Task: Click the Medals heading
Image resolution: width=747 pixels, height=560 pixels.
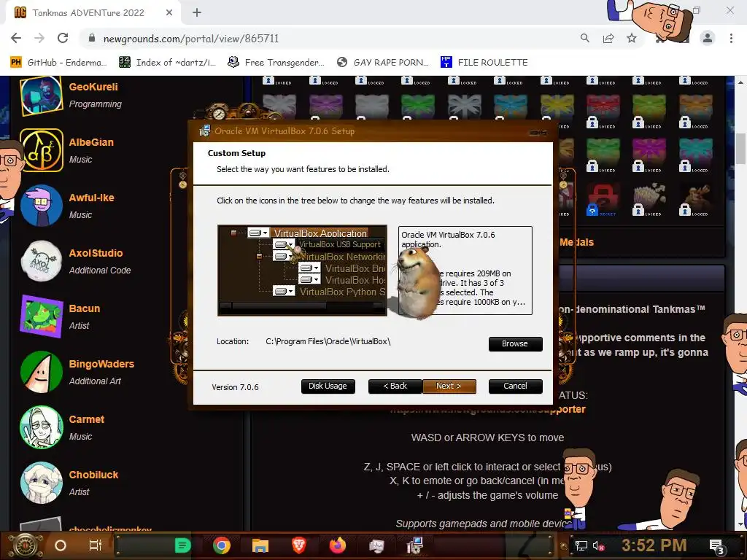Action: [x=576, y=242]
